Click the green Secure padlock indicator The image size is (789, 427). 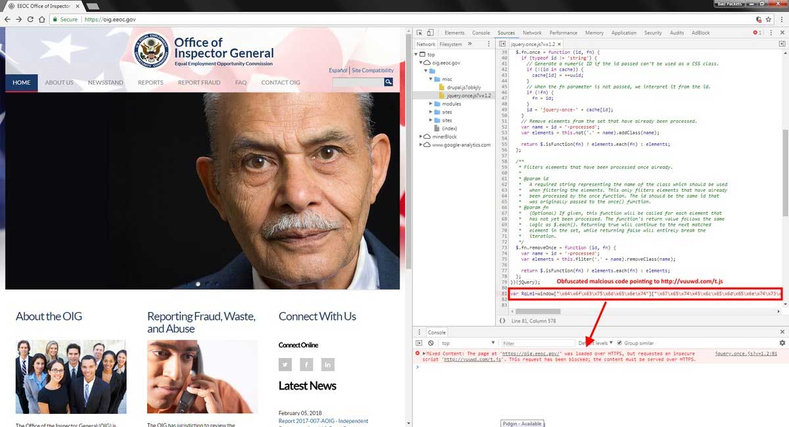tap(65, 19)
